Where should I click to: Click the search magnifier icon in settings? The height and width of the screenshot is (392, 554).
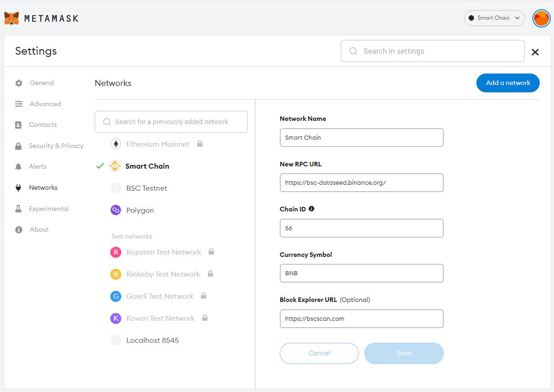click(x=353, y=51)
